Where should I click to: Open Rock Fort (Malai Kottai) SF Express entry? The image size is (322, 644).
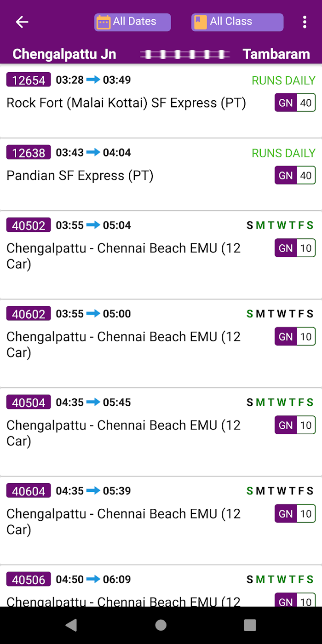[161, 102]
